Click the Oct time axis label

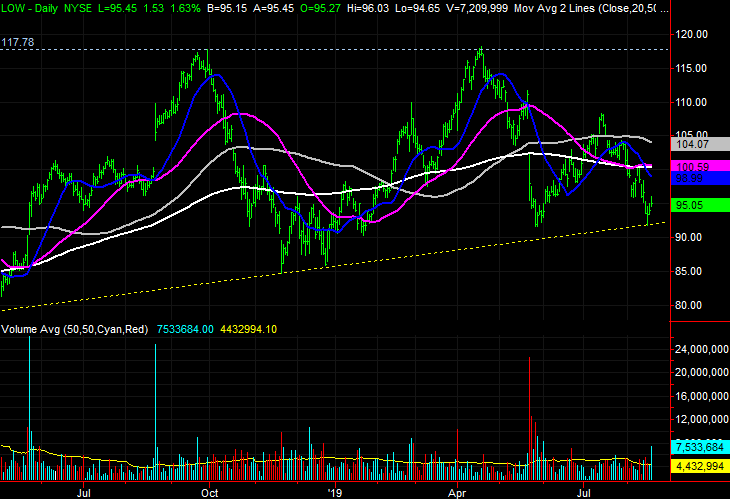pos(210,492)
